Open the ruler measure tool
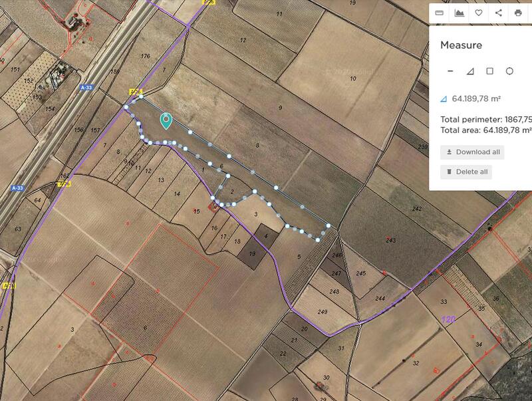 [439, 13]
